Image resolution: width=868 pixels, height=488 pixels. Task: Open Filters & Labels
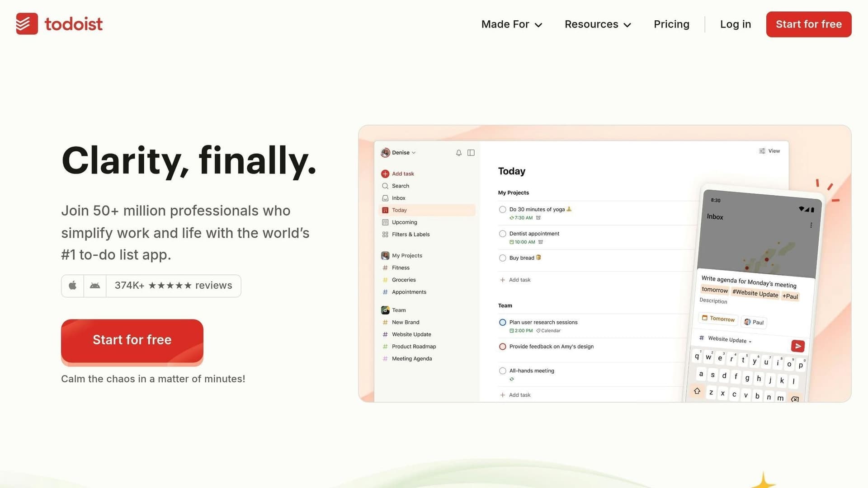pos(410,234)
